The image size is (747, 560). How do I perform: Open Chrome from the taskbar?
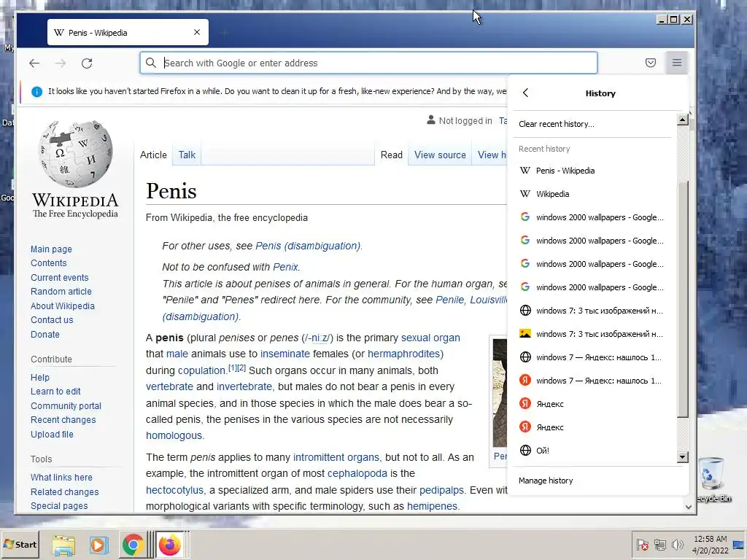click(x=133, y=545)
